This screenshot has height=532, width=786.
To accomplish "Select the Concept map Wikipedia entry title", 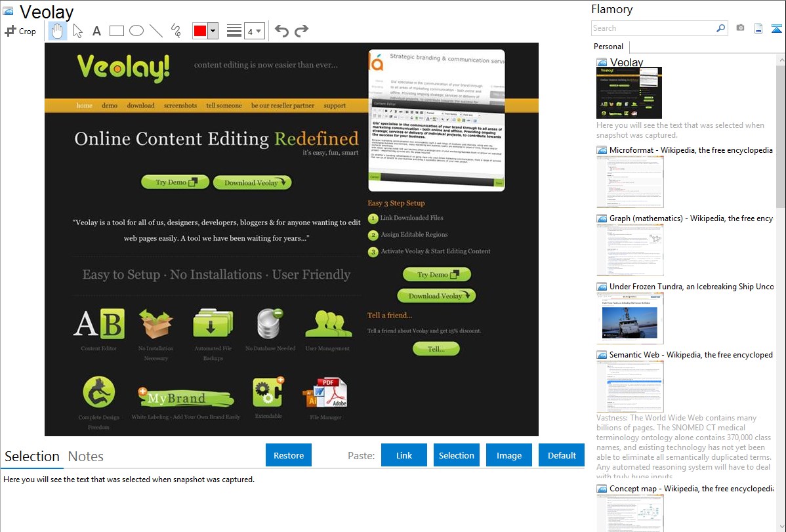I will point(691,488).
